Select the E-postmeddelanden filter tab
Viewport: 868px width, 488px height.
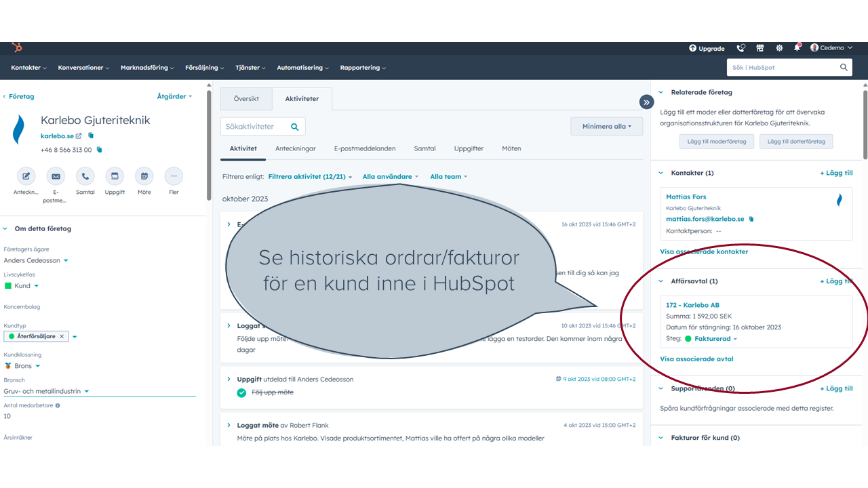point(365,148)
